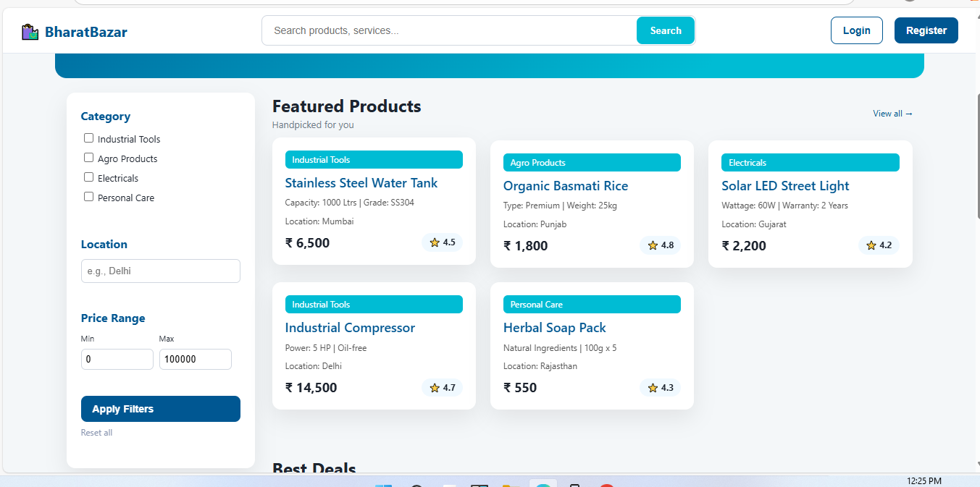This screenshot has height=487, width=980.
Task: Click the 4.8 star badge on Organic Basmati Rice
Action: point(660,245)
